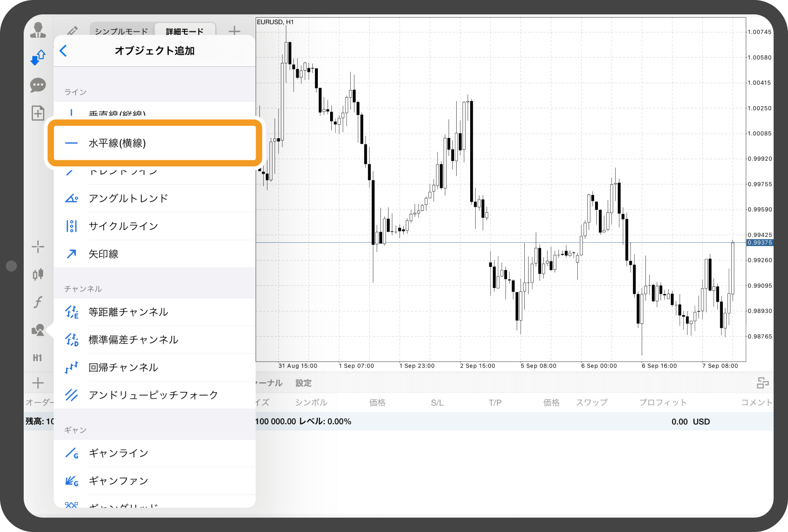The width and height of the screenshot is (788, 532).
Task: Go back using the blue chevron arrow
Action: [x=63, y=51]
